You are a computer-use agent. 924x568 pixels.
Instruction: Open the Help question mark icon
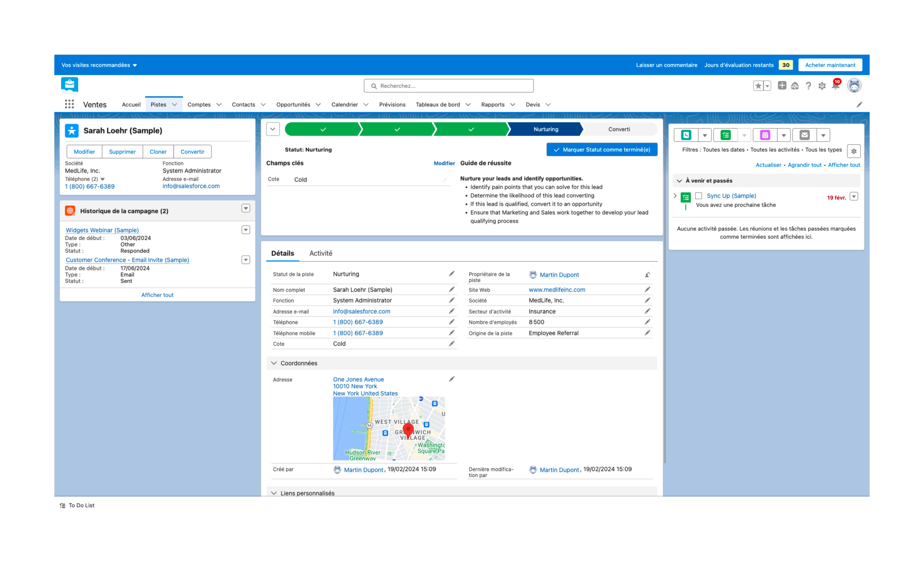(808, 86)
